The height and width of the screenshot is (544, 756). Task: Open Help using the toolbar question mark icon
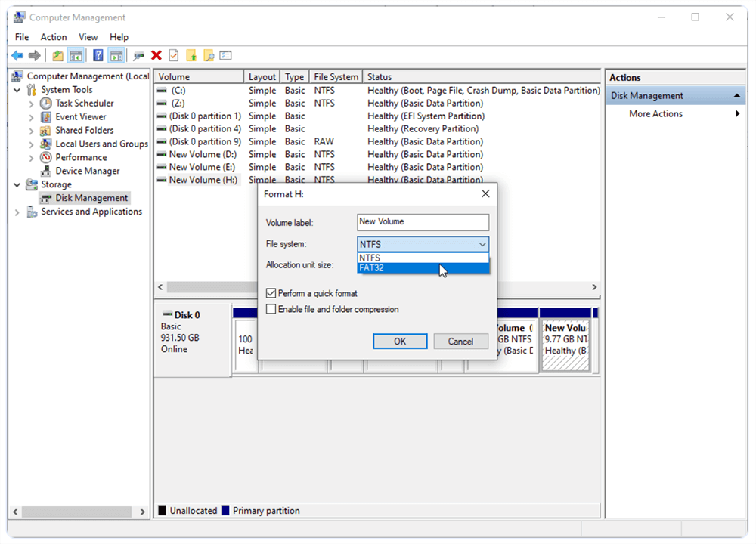98,54
